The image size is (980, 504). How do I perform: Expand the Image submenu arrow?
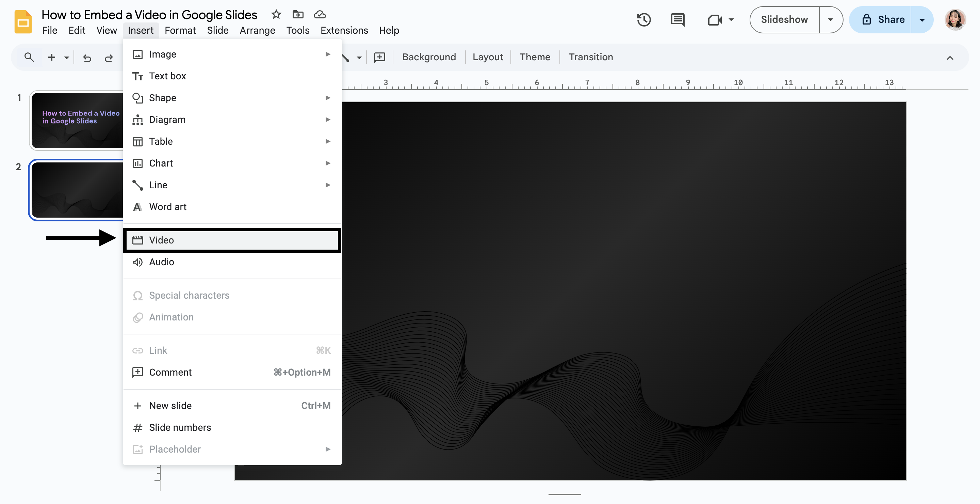tap(328, 54)
